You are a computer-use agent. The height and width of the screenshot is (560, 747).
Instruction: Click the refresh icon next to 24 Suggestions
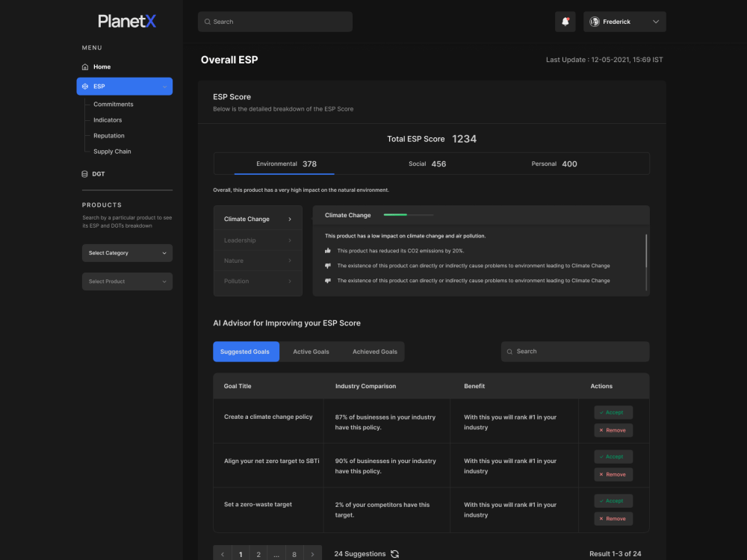click(394, 554)
